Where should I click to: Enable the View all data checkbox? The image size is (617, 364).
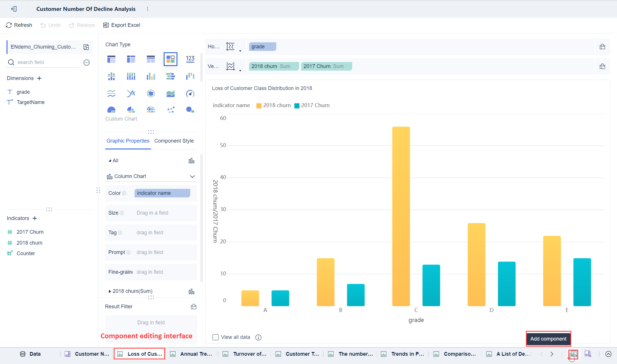(215, 337)
